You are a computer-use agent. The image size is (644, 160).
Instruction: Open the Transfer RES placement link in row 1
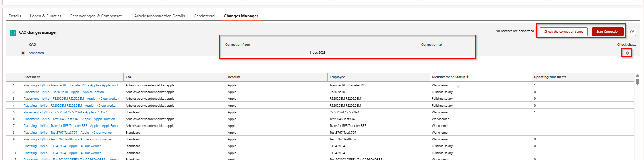[72, 85]
